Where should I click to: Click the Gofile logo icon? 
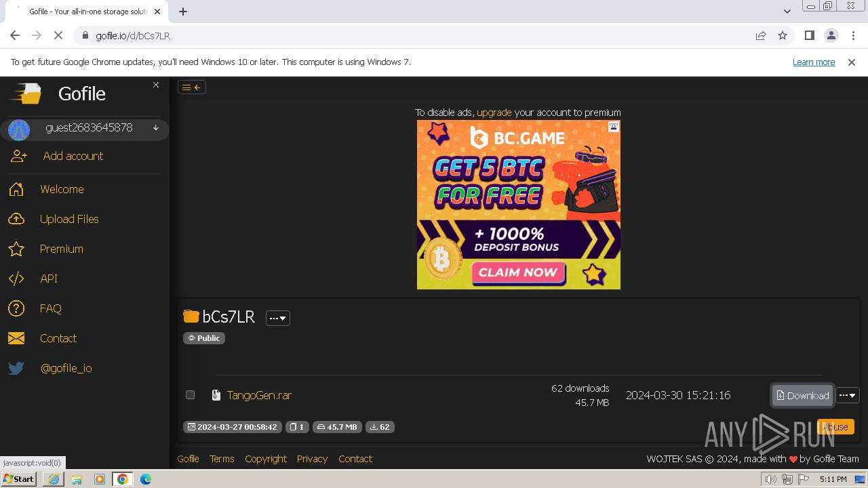(26, 94)
